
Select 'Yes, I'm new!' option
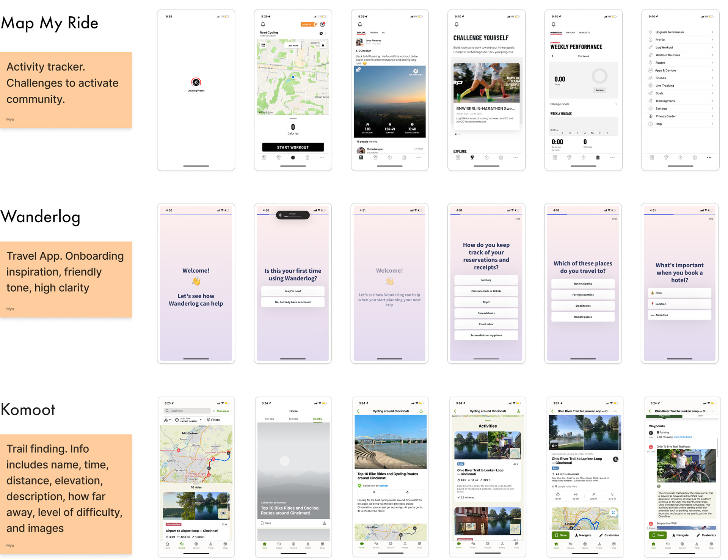293,291
